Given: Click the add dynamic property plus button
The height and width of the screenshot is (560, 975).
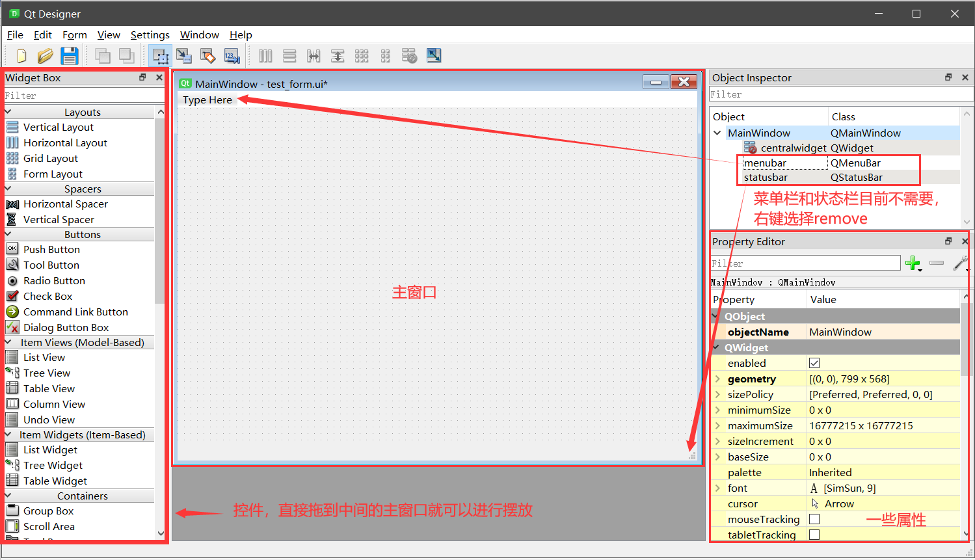Looking at the screenshot, I should 913,263.
